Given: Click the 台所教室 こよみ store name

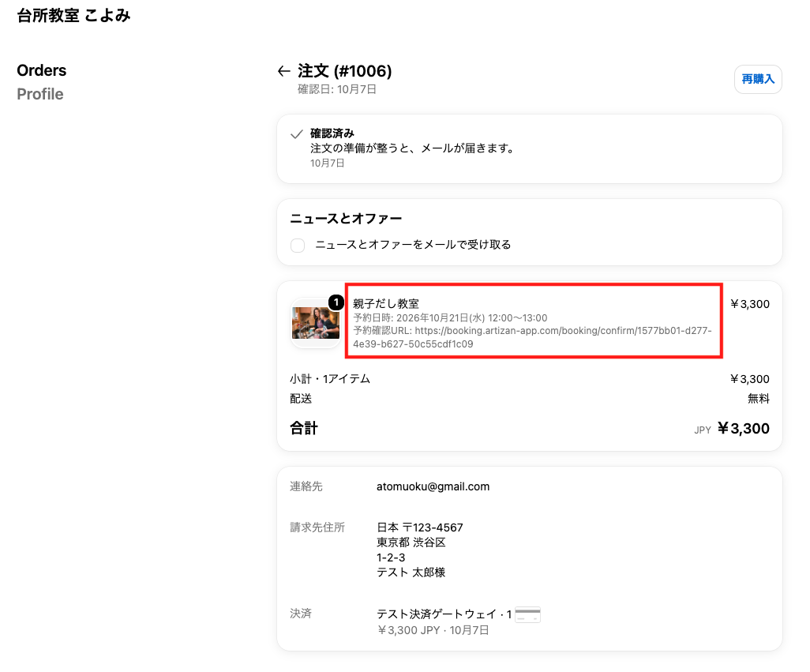Looking at the screenshot, I should [74, 16].
